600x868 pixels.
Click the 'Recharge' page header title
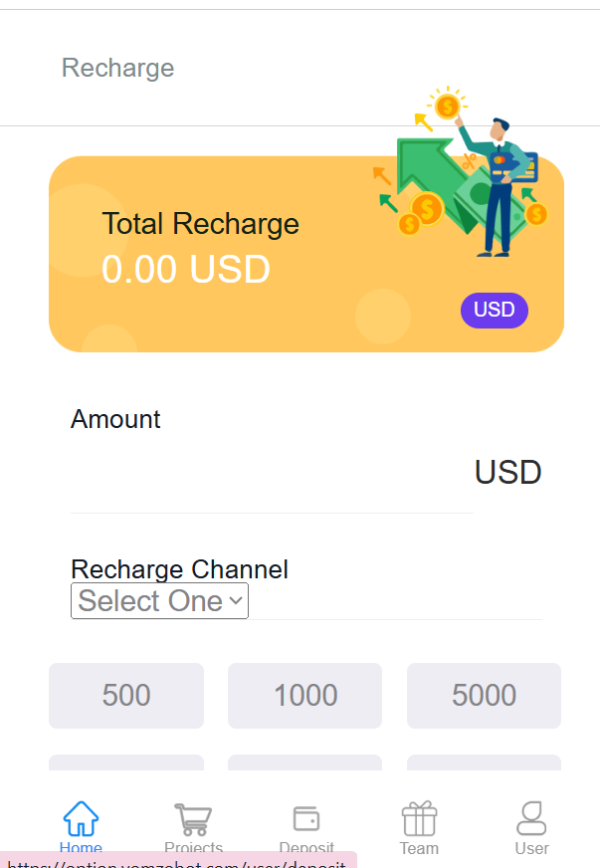(x=117, y=68)
